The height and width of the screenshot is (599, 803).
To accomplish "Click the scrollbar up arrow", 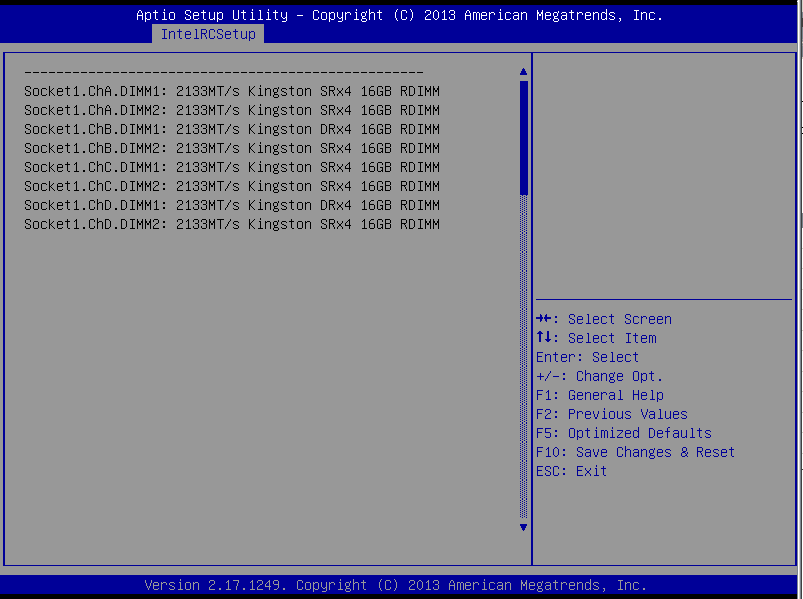I will tap(523, 72).
